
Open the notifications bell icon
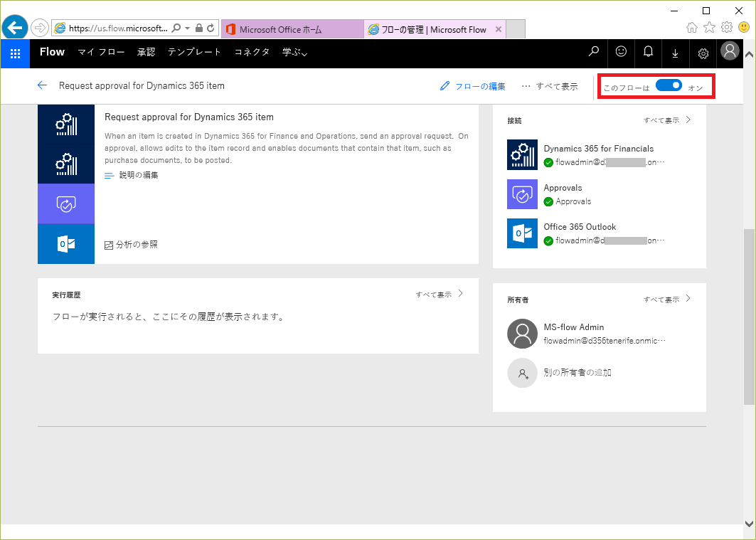[x=648, y=52]
